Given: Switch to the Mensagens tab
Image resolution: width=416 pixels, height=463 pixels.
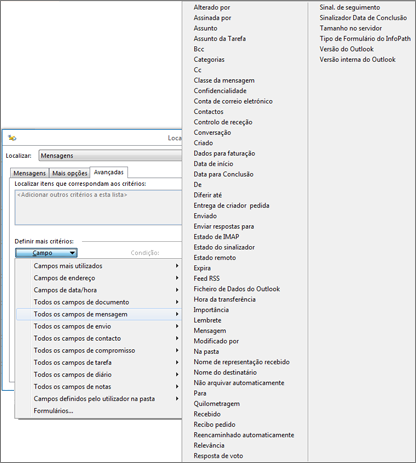Looking at the screenshot, I should pos(30,173).
